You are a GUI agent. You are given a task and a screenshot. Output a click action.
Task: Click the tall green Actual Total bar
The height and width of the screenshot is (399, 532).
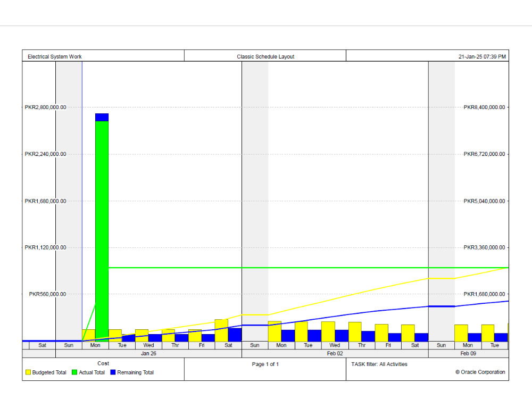pyautogui.click(x=102, y=231)
